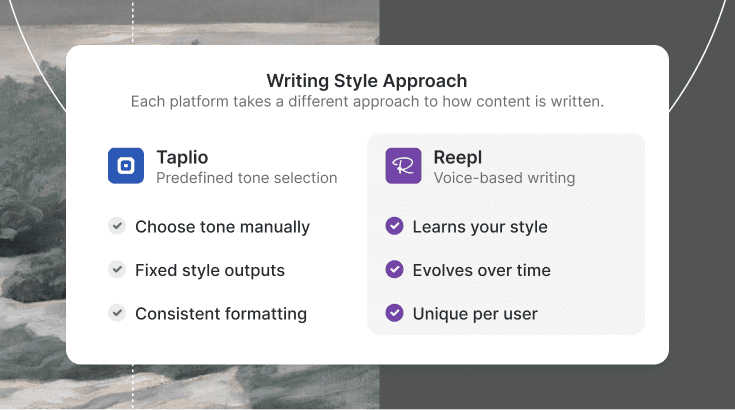Screen dimensions: 735x410
Task: Click the Reepl name label
Action: tap(458, 157)
